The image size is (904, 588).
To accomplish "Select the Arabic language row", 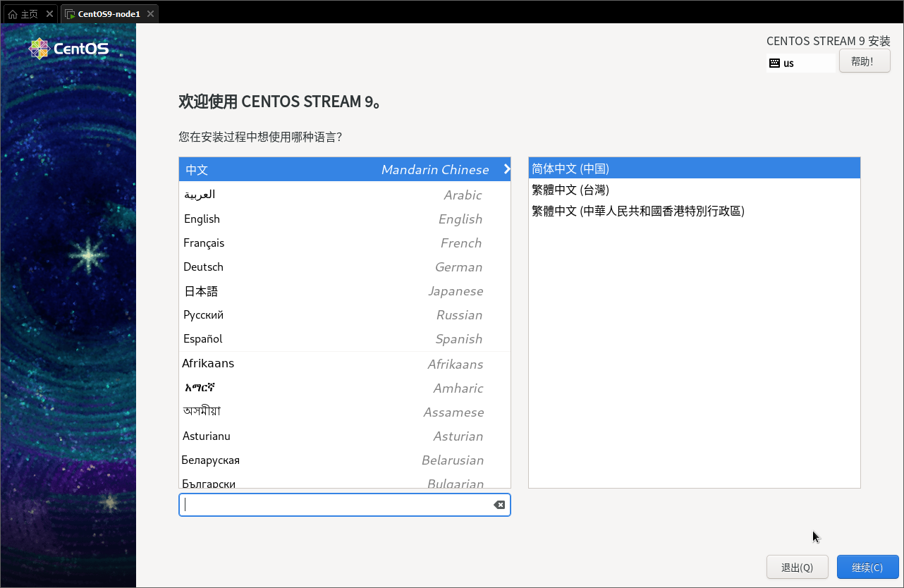I will point(345,195).
